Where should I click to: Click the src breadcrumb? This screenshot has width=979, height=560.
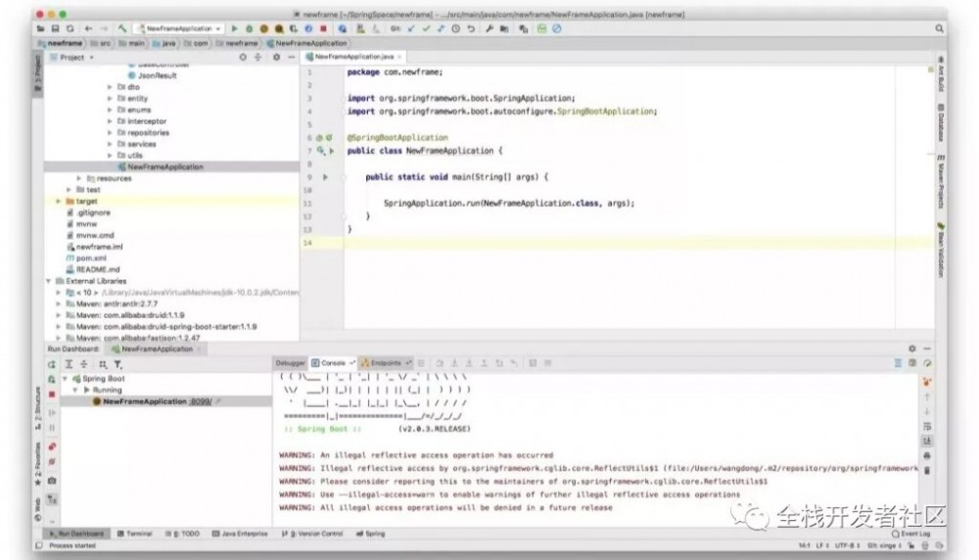click(101, 44)
